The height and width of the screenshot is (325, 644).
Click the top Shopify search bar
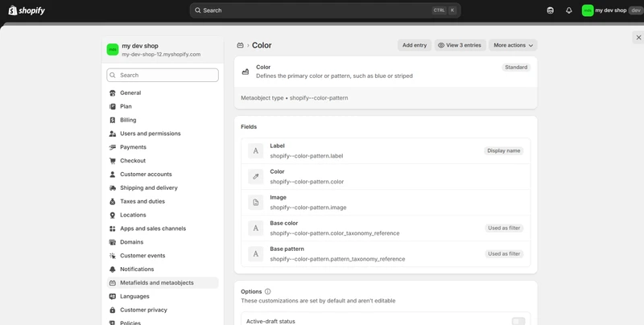(x=325, y=10)
